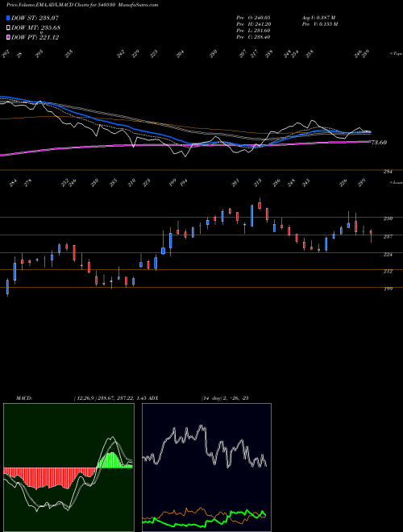Image resolution: width=403 pixels, height=532 pixels.
Task: Click the 'Pre O: 240.05' value
Action: 253,18
